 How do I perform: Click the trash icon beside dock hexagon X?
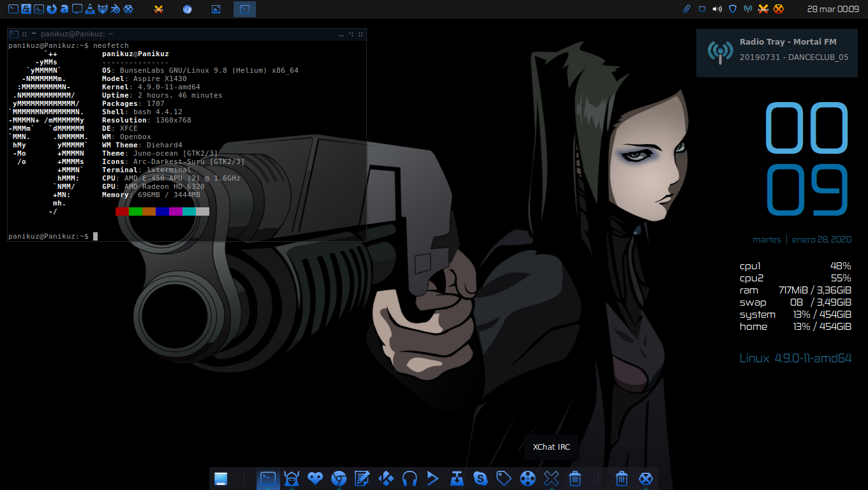[x=622, y=478]
